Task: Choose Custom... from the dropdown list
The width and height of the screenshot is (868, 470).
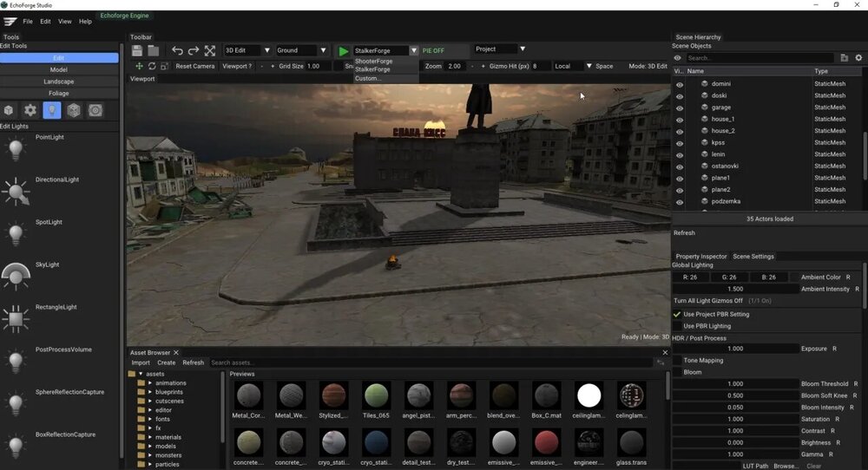Action: 367,79
